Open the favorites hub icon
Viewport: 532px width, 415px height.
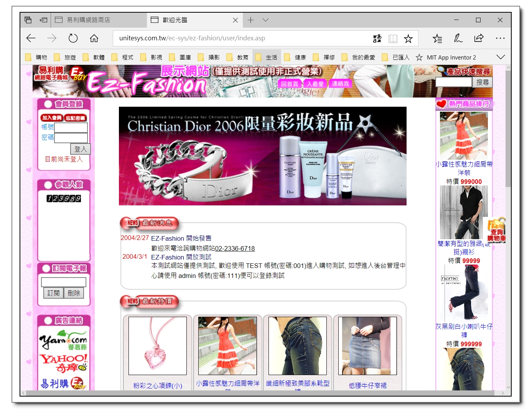coord(437,38)
